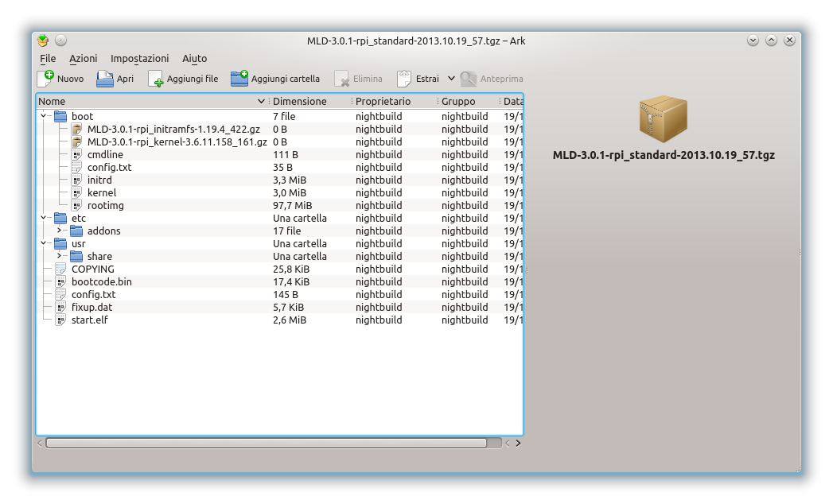
Task: Collapse the etc folder
Action: tap(43, 218)
